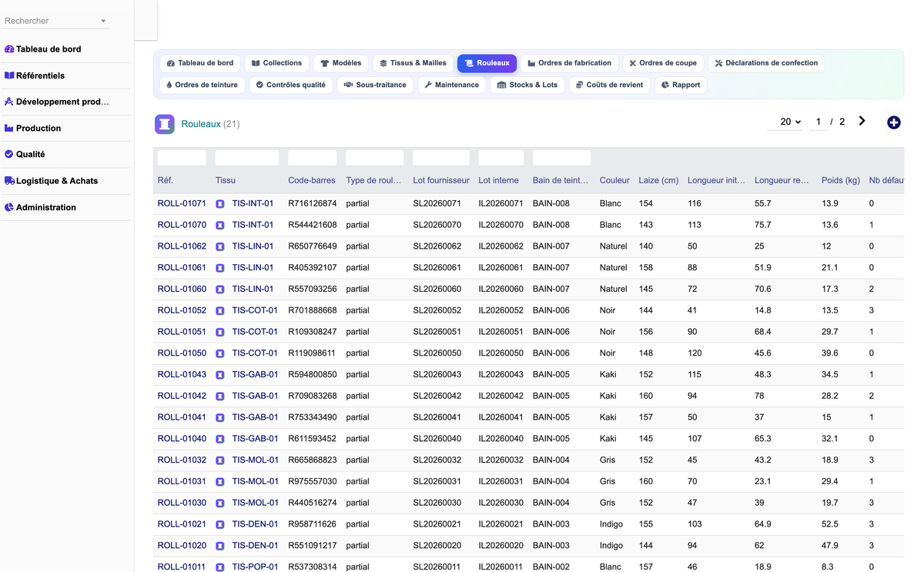Open tissu icon for row ROLL-01050
The width and height of the screenshot is (924, 572).
pyautogui.click(x=220, y=353)
